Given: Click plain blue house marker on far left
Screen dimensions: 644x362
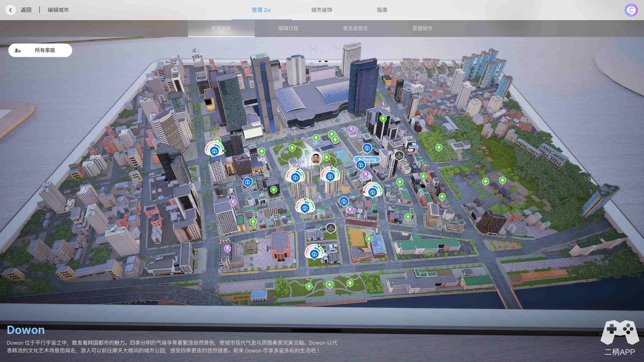Looking at the screenshot, I should click(x=248, y=182).
